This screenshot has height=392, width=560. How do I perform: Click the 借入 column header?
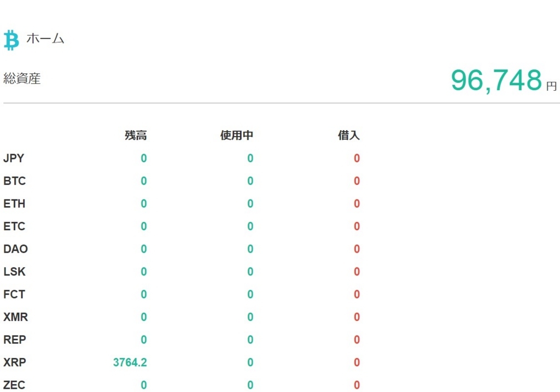(348, 135)
